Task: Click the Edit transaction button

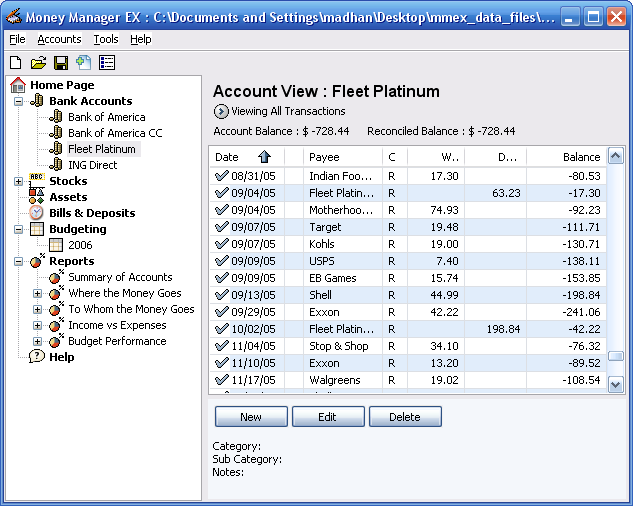Action: (x=327, y=417)
